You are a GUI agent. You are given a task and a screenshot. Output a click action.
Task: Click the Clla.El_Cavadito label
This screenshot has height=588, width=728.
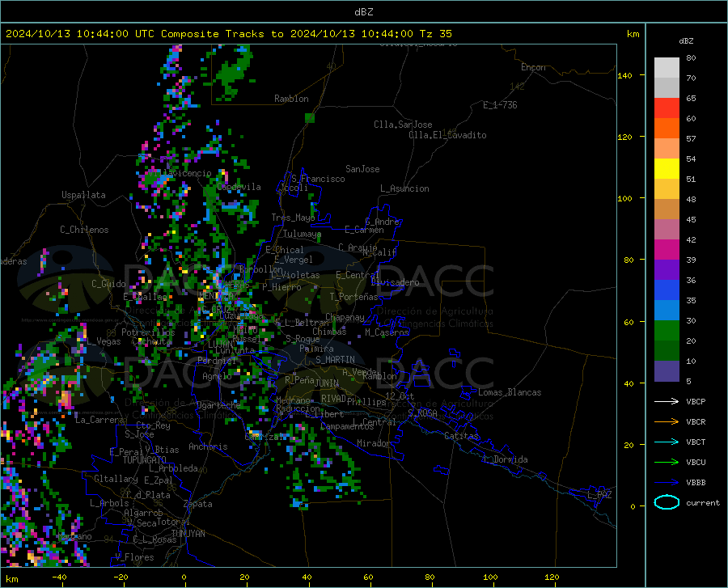coord(447,135)
